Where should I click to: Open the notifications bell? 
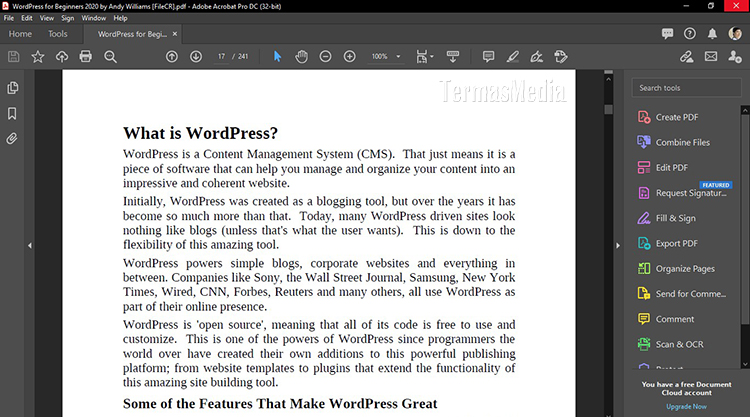[712, 33]
